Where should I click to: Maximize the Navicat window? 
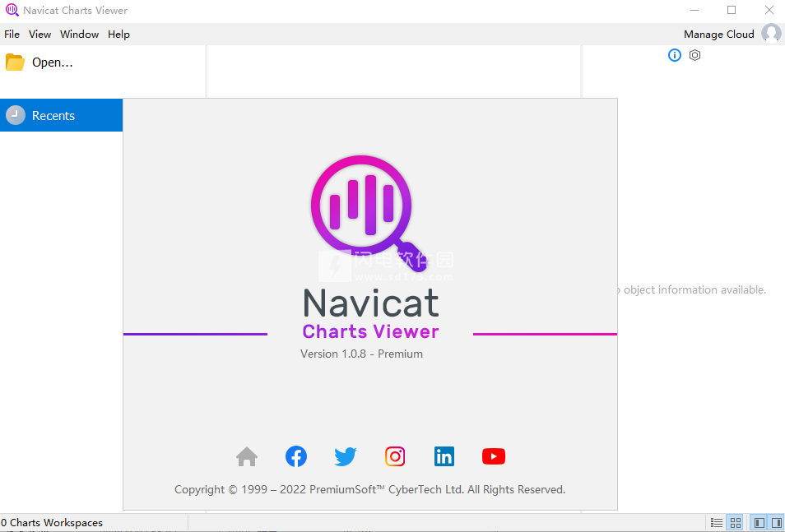click(x=732, y=10)
